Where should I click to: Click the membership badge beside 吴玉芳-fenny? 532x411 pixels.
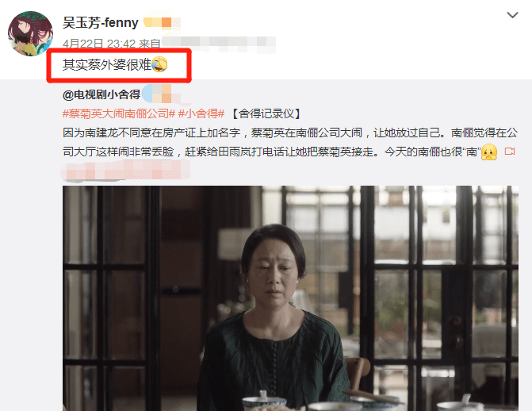coord(162,23)
